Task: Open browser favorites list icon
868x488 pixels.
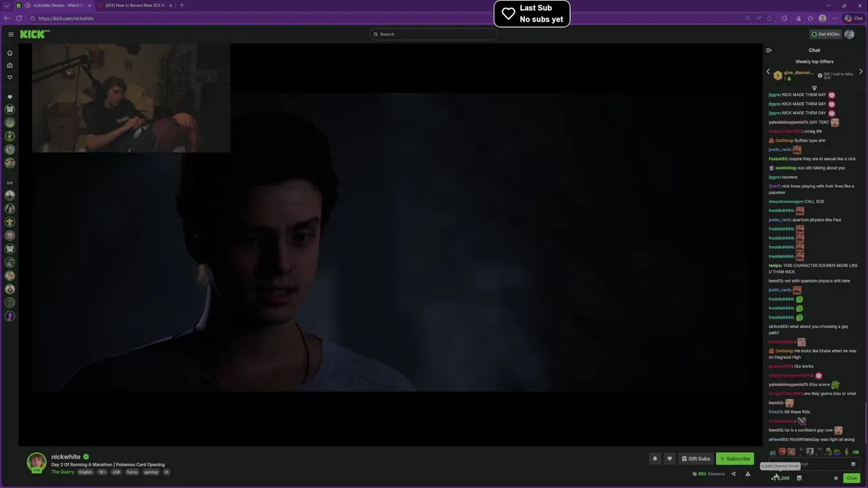Action: (x=810, y=18)
